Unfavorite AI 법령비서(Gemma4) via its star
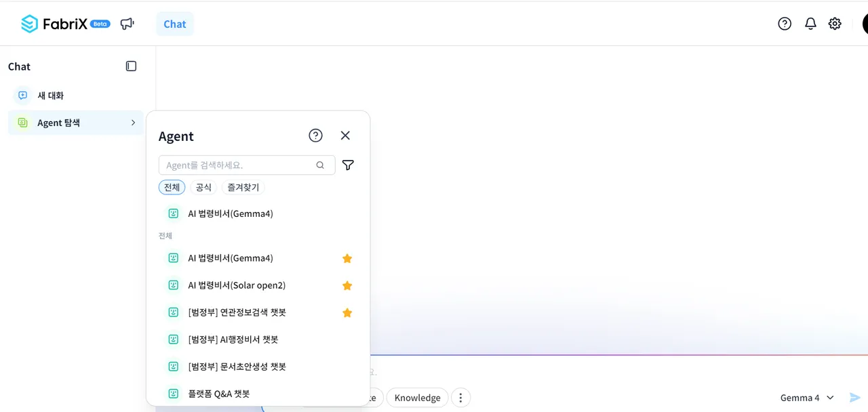 point(347,258)
